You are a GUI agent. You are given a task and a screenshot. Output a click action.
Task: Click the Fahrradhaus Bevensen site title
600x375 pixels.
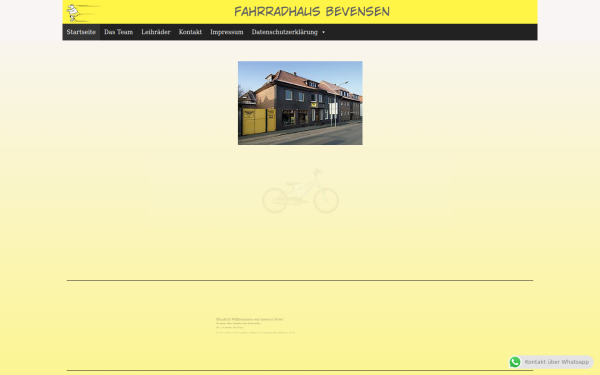tap(312, 11)
